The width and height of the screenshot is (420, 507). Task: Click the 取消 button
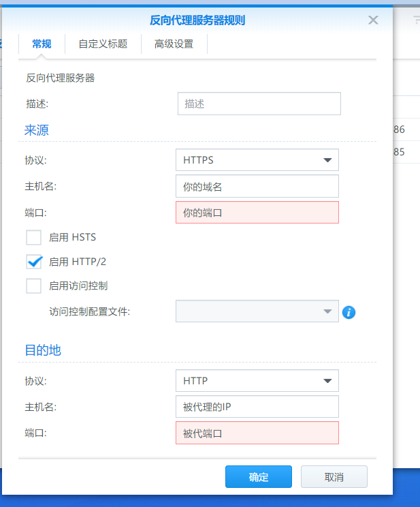(x=334, y=476)
